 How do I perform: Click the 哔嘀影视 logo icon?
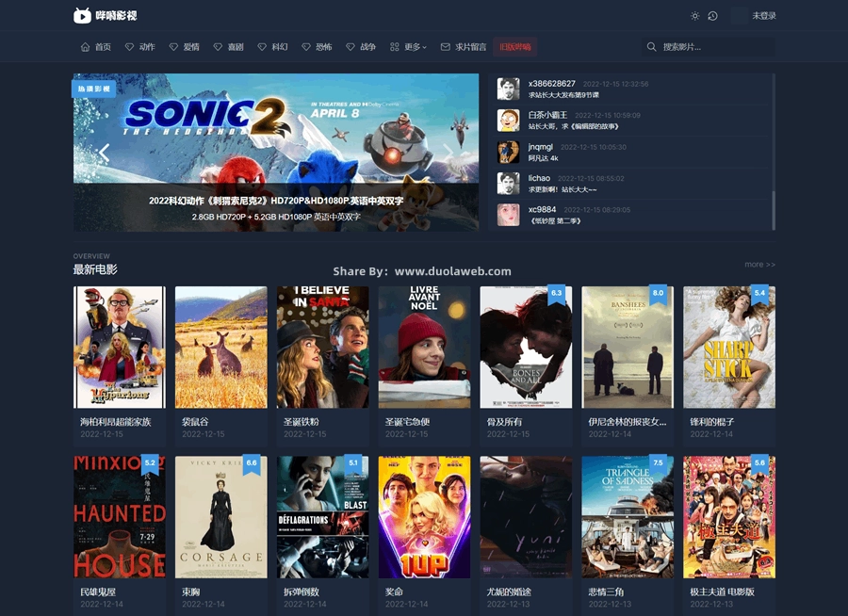pyautogui.click(x=82, y=16)
